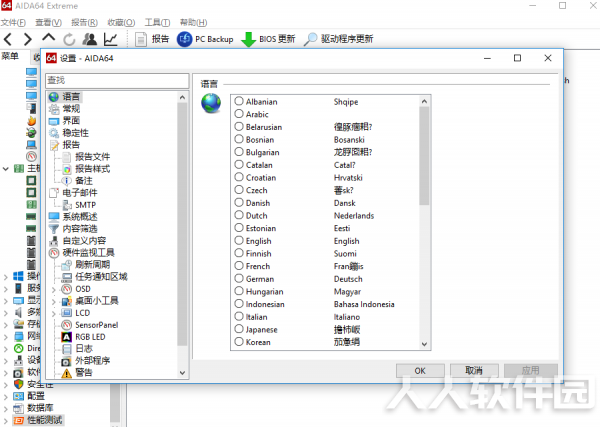
Task: Click the 查找 search field in settings
Action: 117,80
